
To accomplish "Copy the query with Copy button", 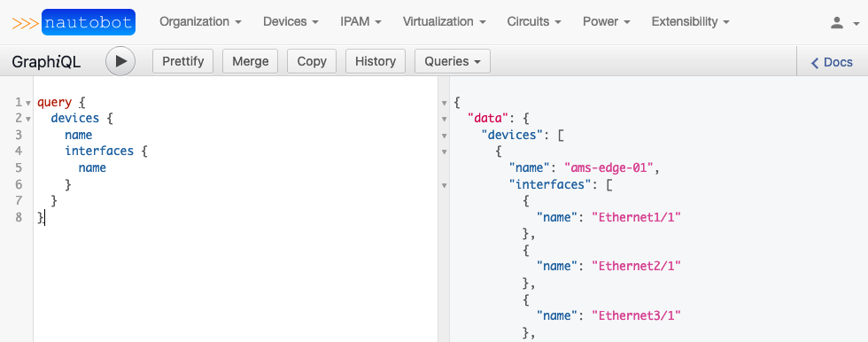I will [312, 61].
